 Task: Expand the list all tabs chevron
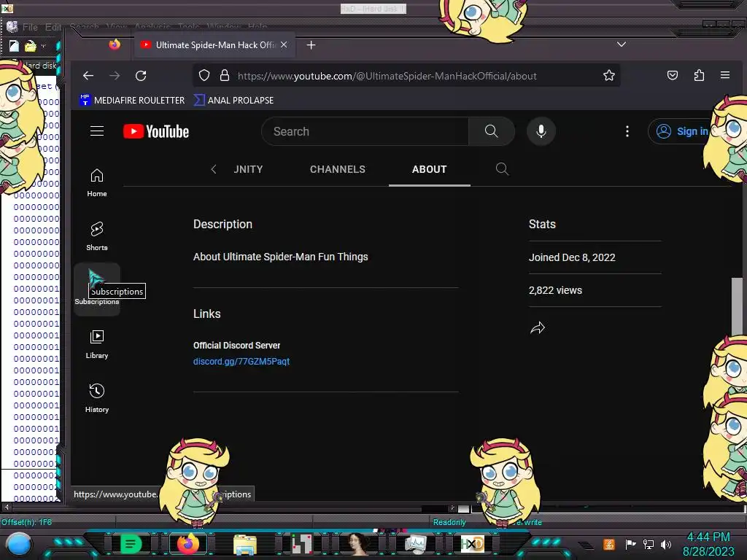point(622,44)
